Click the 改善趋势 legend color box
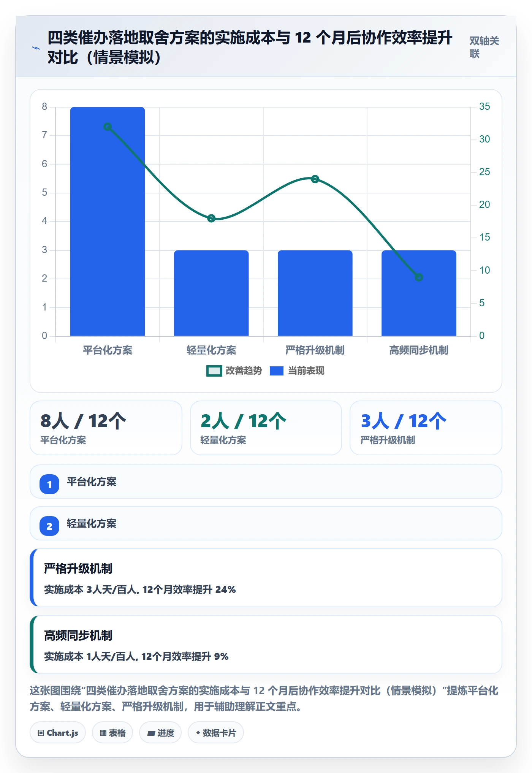The height and width of the screenshot is (773, 532). 214,371
